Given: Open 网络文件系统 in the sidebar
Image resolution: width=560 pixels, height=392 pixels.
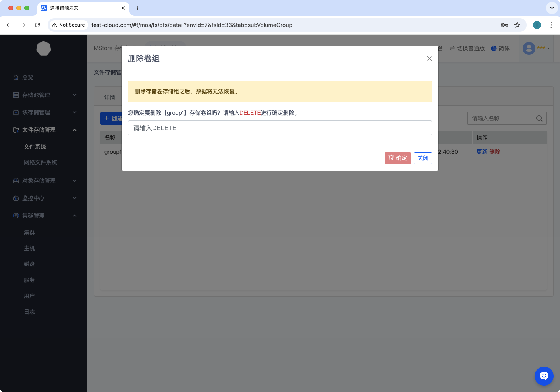Looking at the screenshot, I should [41, 162].
